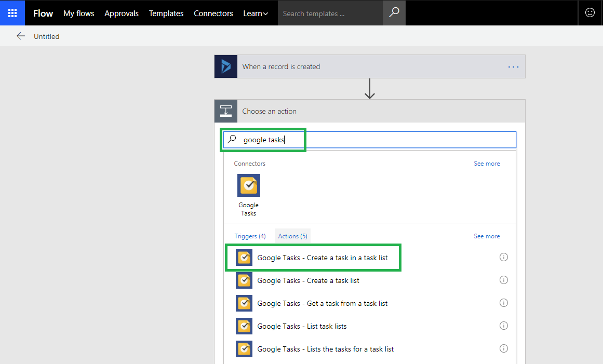Click the Search templates input field

click(330, 13)
